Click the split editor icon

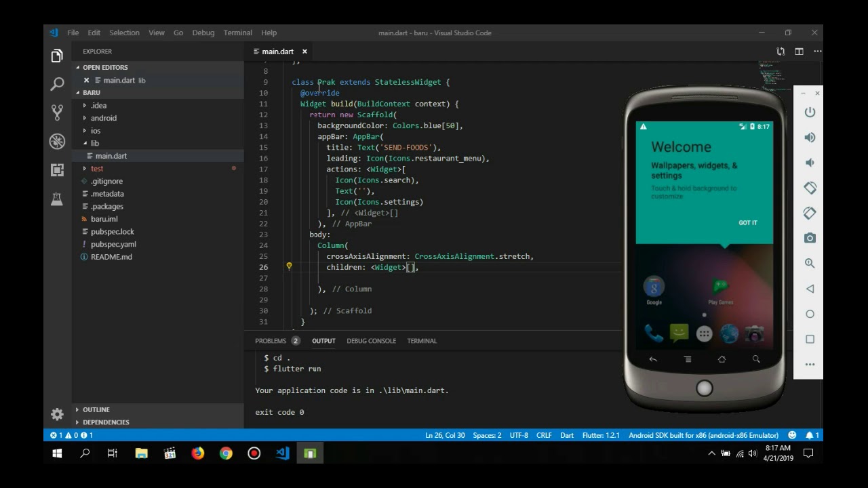799,52
